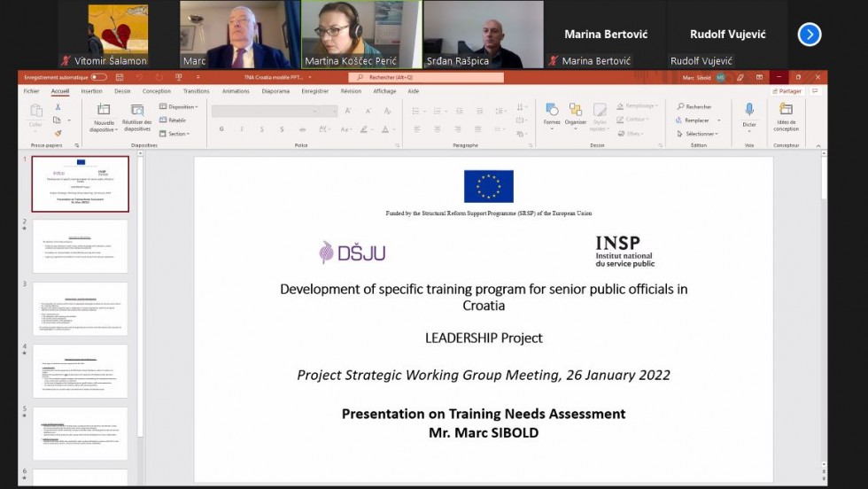Viewport: 868px width, 489px height.
Task: Click the Rétablir reset button
Action: [x=174, y=120]
